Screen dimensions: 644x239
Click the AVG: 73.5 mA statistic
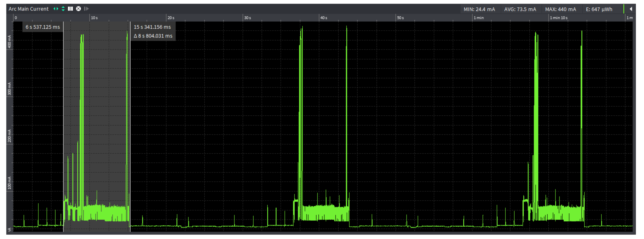click(520, 9)
